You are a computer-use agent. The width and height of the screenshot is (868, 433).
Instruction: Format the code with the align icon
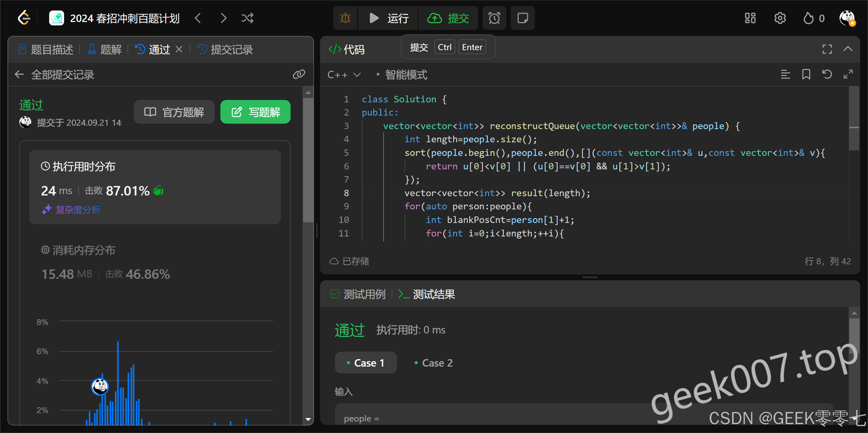[x=785, y=74]
